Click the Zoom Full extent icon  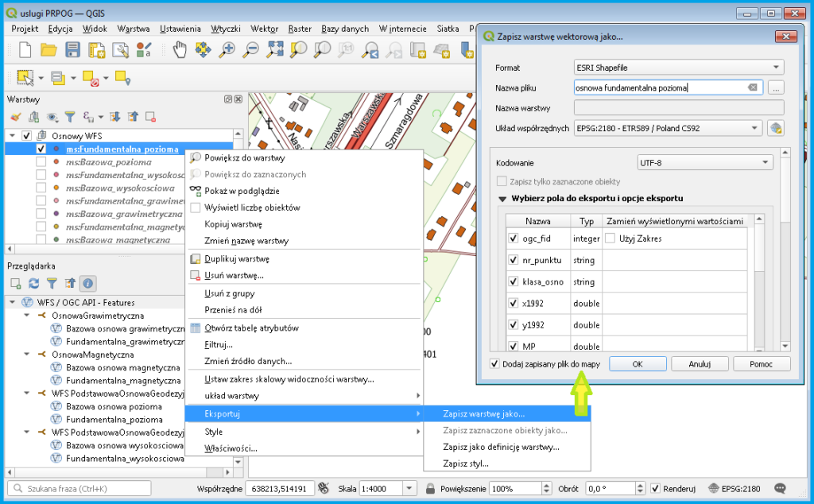[275, 49]
